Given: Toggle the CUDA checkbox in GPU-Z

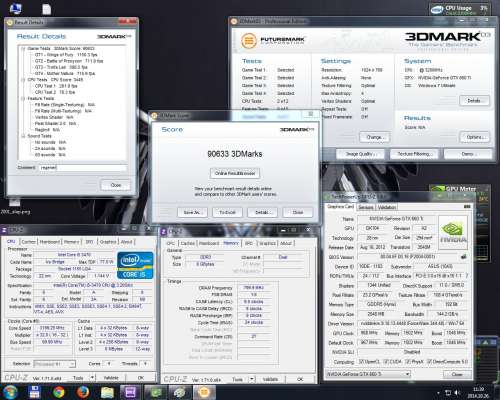Looking at the screenshot, I should point(386,362).
